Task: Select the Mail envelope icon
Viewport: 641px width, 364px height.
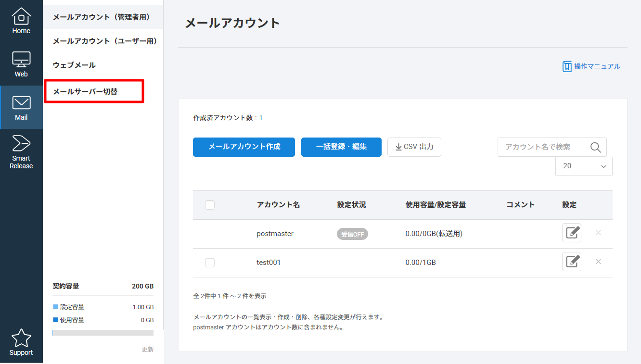Action: pos(21,103)
